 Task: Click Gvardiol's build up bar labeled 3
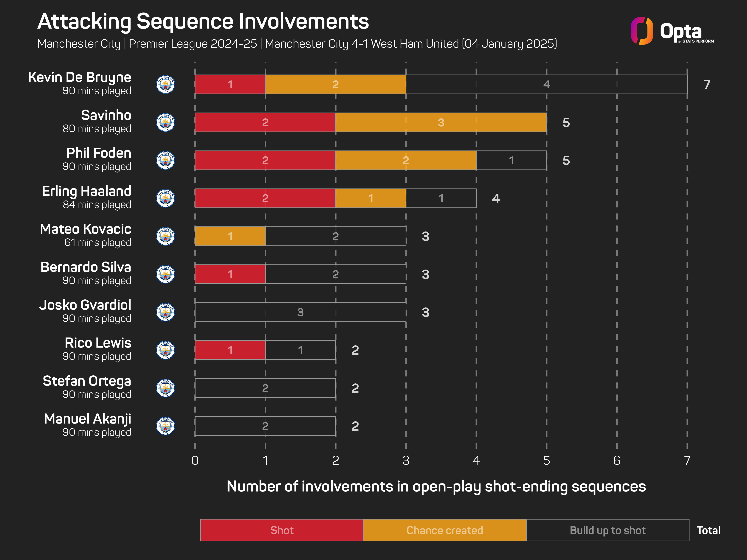[x=300, y=312]
